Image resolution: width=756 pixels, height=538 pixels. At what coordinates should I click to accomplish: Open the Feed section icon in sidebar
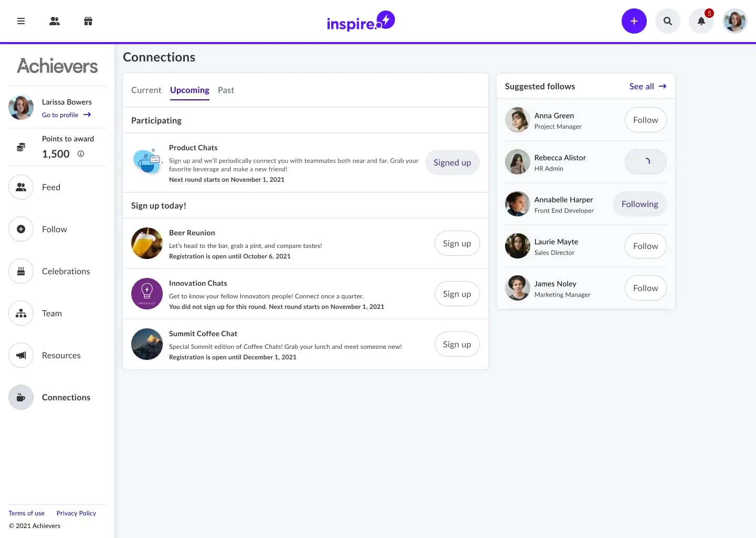[x=20, y=187]
